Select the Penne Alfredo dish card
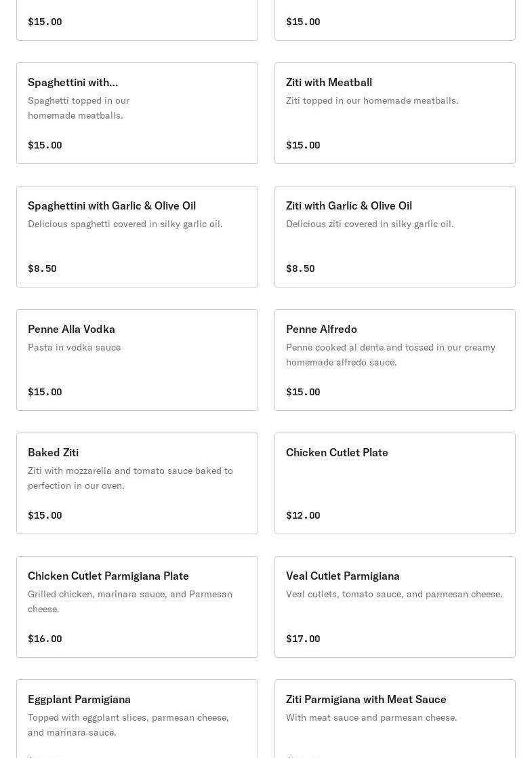This screenshot has width=532, height=758. tap(394, 360)
